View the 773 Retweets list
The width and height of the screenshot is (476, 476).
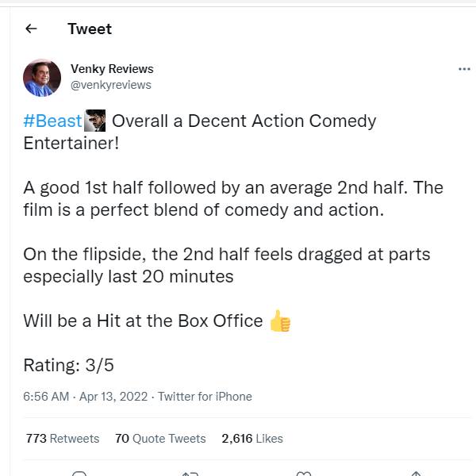63,439
